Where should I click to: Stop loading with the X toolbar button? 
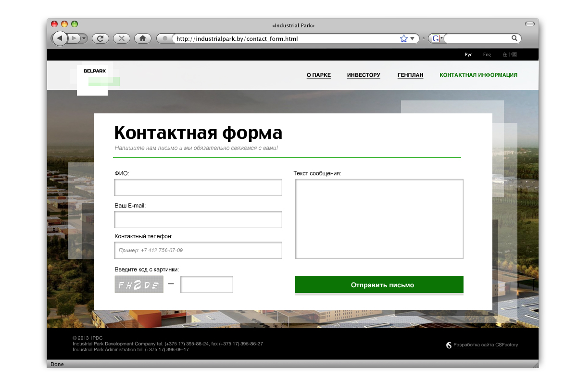pyautogui.click(x=121, y=38)
